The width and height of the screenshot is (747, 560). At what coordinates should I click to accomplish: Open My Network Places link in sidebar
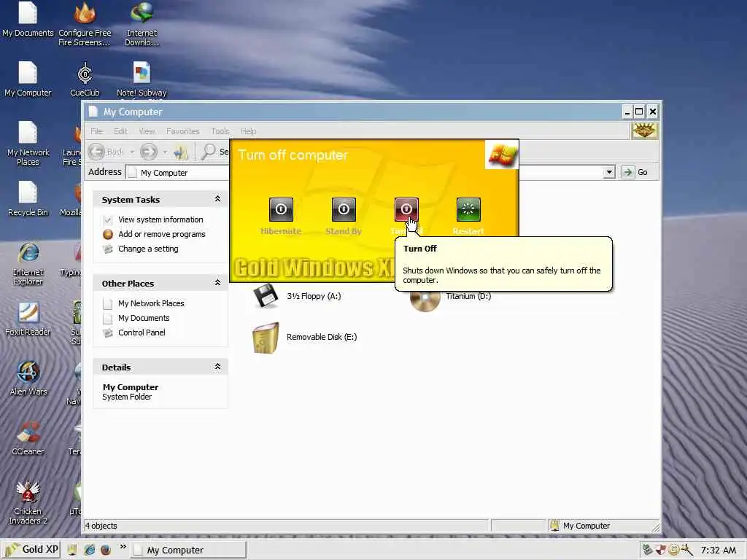(x=151, y=303)
